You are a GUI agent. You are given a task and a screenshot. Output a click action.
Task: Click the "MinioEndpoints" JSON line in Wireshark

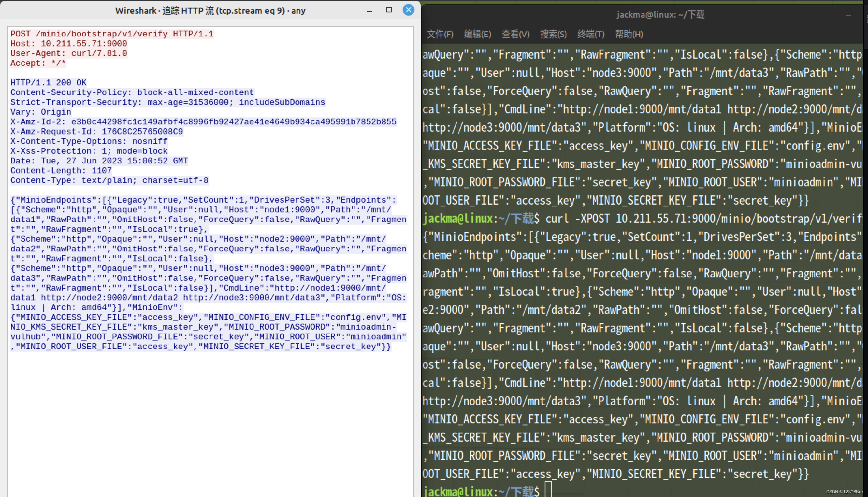pos(203,200)
